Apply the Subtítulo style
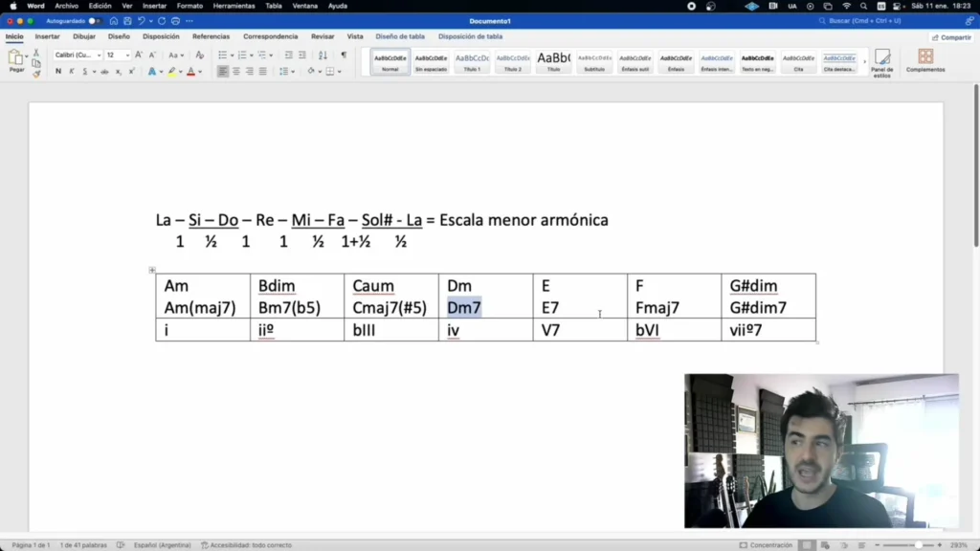 click(x=594, y=62)
